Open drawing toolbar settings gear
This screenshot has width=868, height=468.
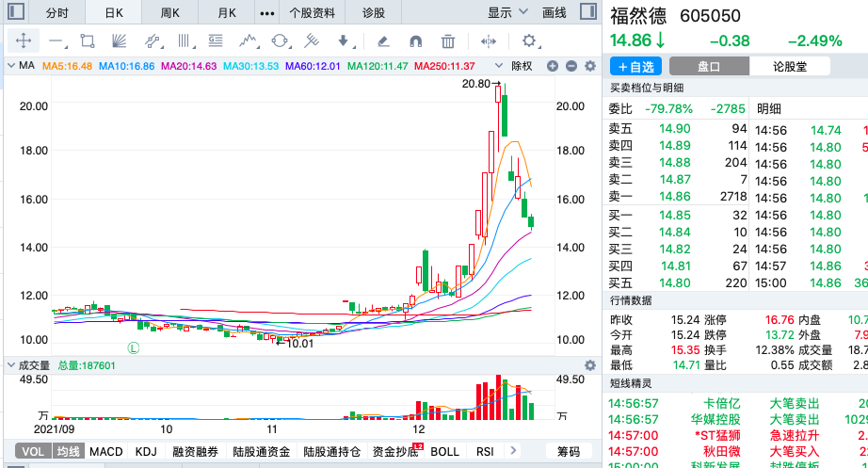click(529, 41)
